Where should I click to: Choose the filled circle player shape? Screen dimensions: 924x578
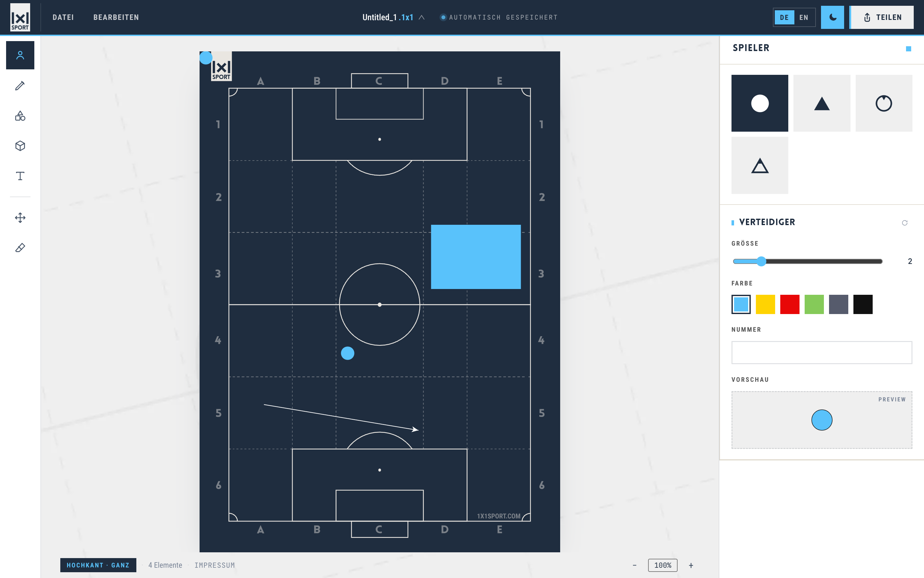[760, 103]
